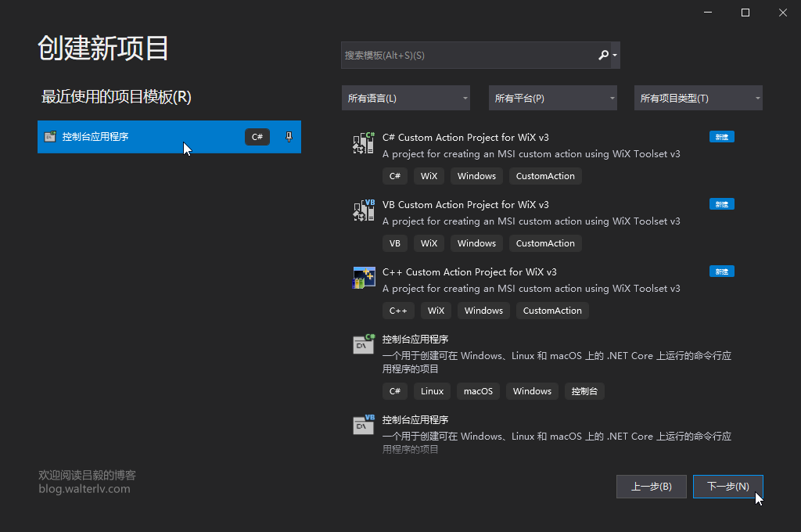Click the VB console app template icon
Viewport: 801px width, 532px height.
(x=364, y=425)
